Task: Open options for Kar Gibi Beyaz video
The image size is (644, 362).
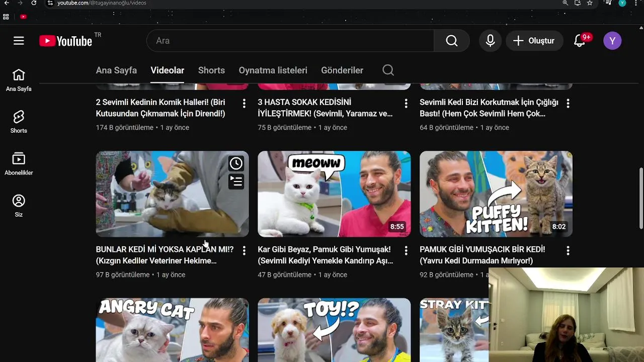Action: click(406, 250)
